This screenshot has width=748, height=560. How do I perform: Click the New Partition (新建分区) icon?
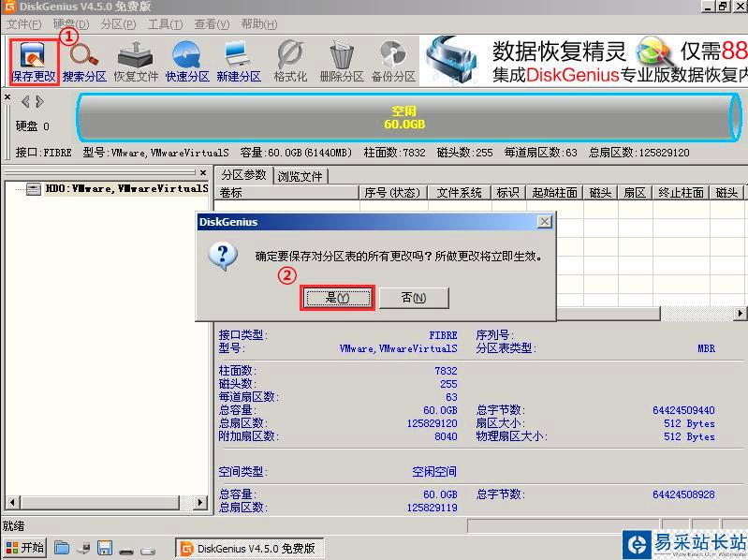239,63
